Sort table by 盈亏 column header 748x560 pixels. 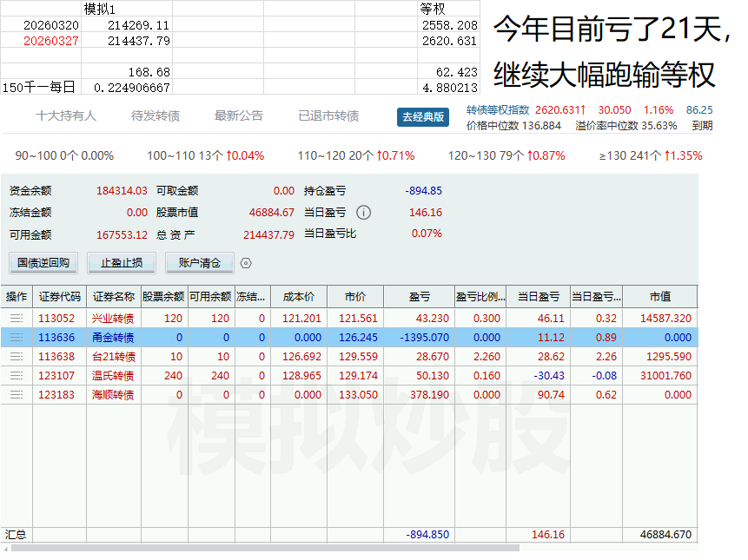tap(419, 296)
